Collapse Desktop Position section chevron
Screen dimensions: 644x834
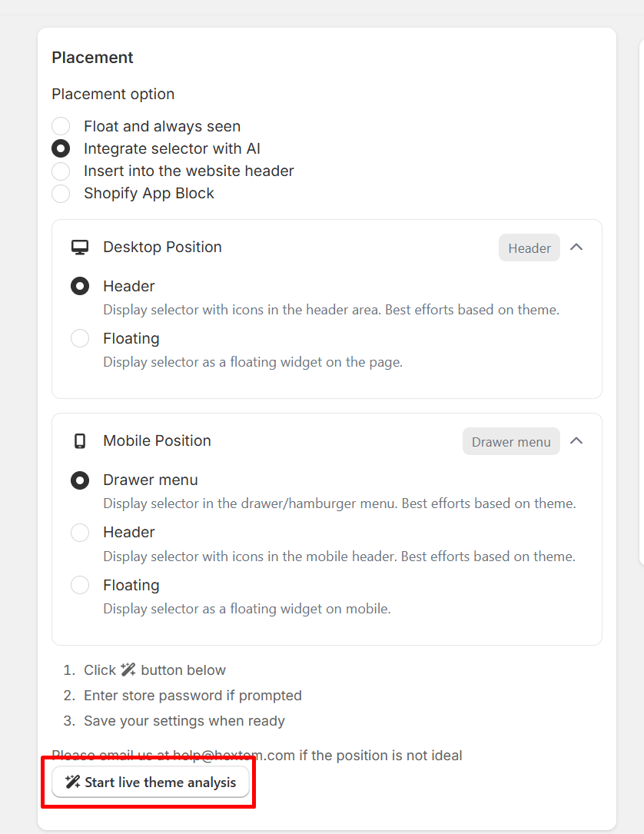[576, 248]
